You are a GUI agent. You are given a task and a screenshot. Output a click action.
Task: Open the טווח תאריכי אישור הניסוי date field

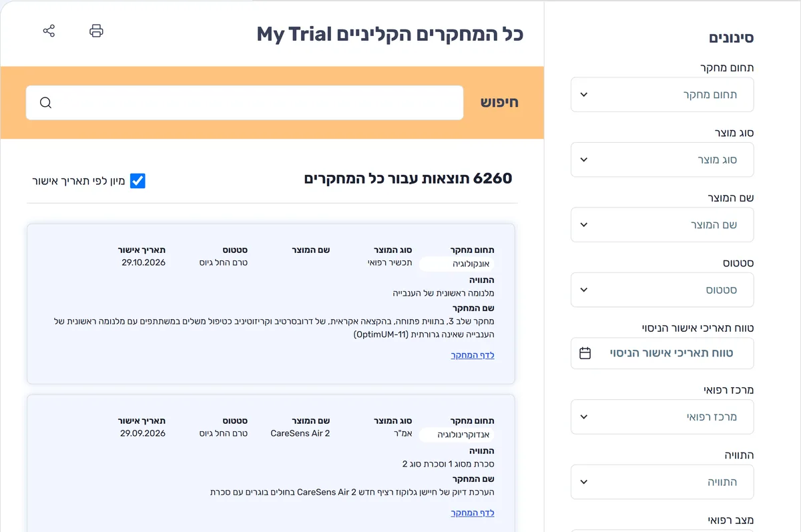tap(662, 353)
